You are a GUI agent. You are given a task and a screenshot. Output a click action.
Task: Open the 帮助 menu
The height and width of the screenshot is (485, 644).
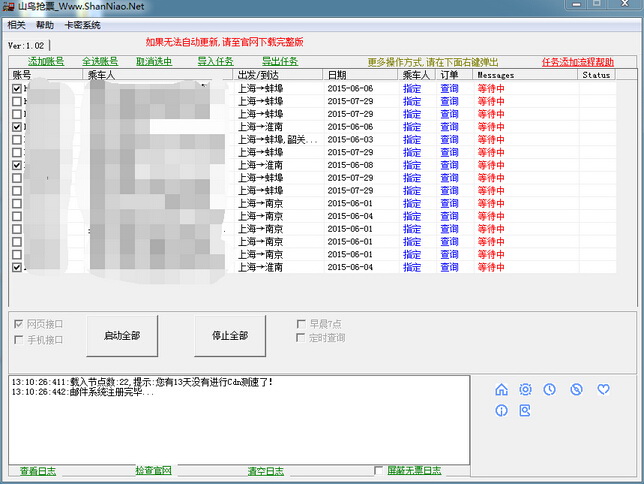pos(44,25)
